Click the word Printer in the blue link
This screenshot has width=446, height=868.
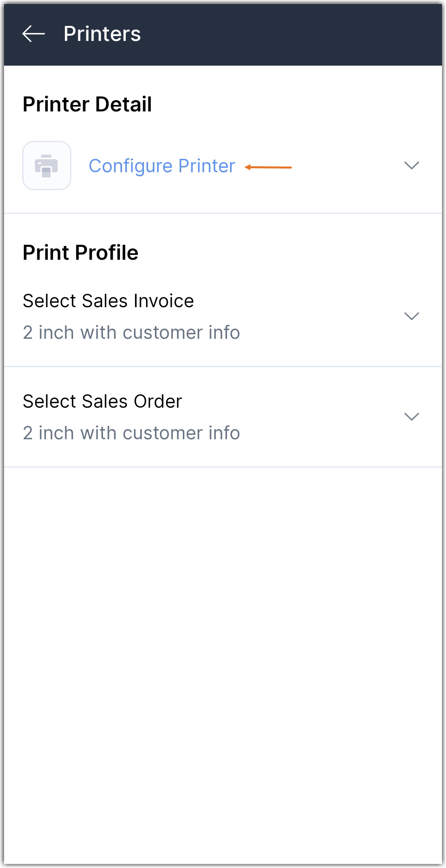click(x=207, y=166)
